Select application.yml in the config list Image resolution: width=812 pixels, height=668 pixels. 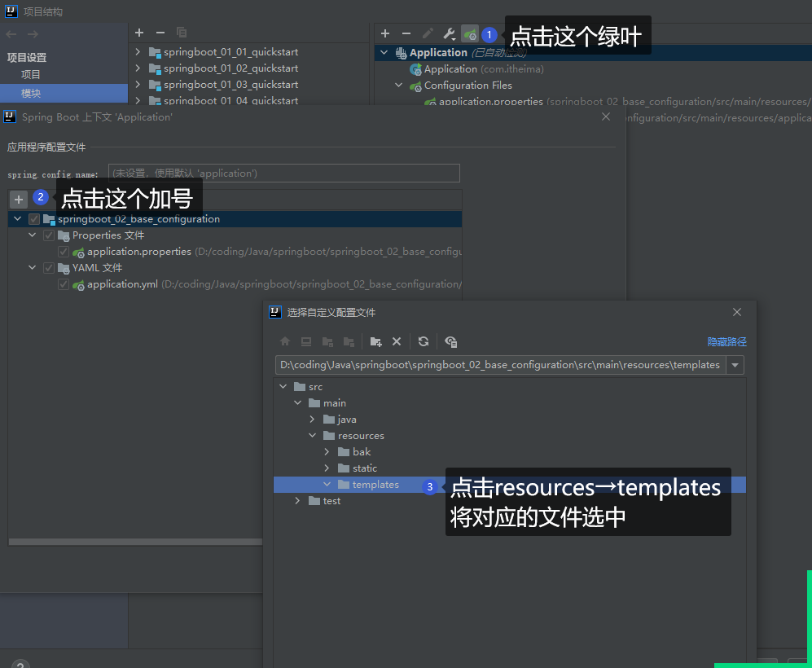[122, 284]
